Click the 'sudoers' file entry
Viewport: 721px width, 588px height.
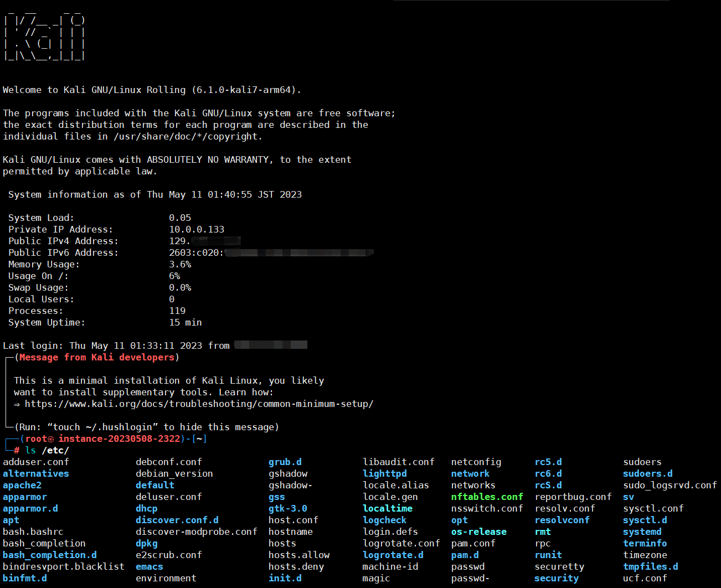[642, 462]
